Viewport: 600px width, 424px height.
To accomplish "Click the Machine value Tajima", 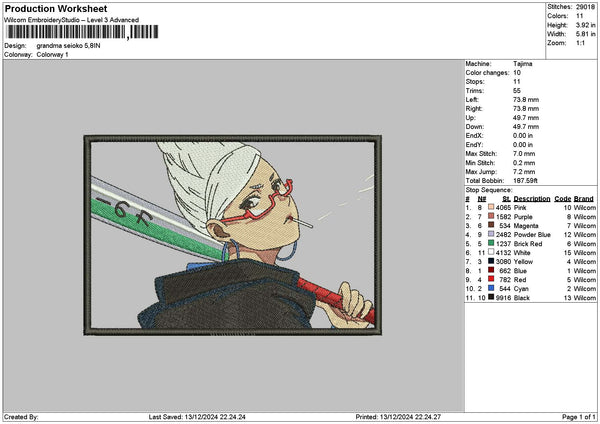I will 522,64.
